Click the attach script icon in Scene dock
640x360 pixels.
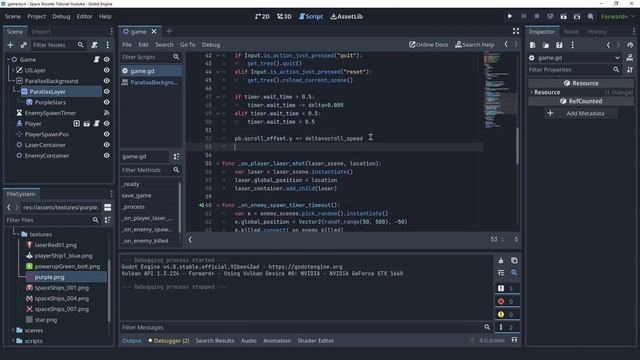(94, 45)
